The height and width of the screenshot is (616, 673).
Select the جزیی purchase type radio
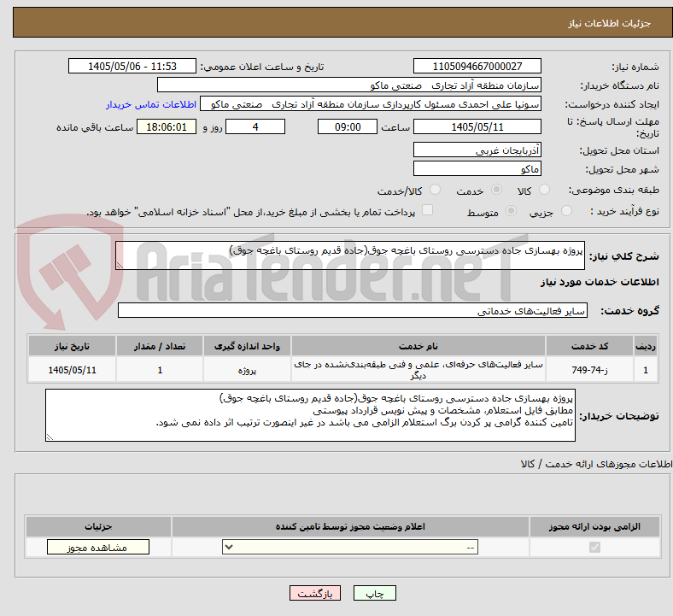(566, 211)
